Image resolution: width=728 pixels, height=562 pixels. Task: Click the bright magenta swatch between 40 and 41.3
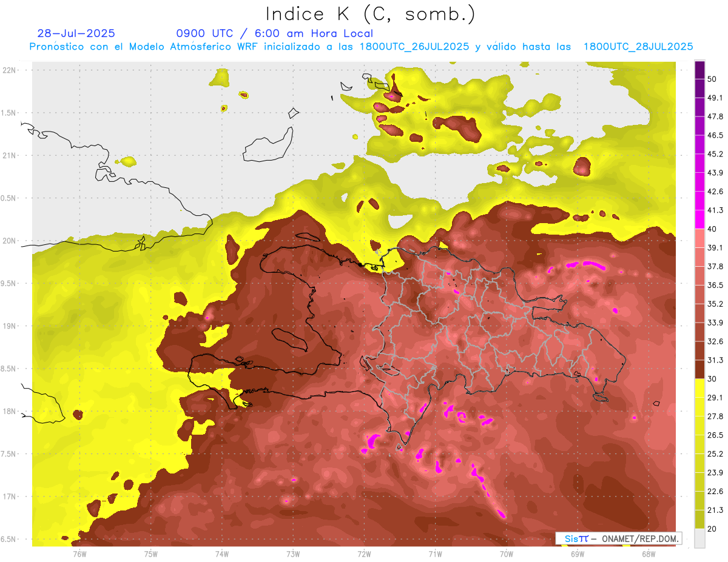click(x=699, y=219)
